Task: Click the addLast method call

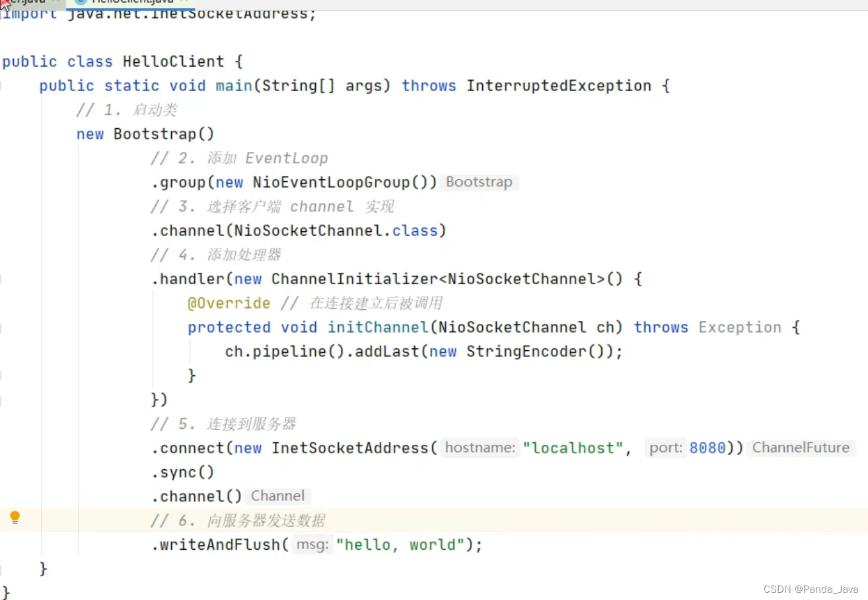Action: click(386, 352)
